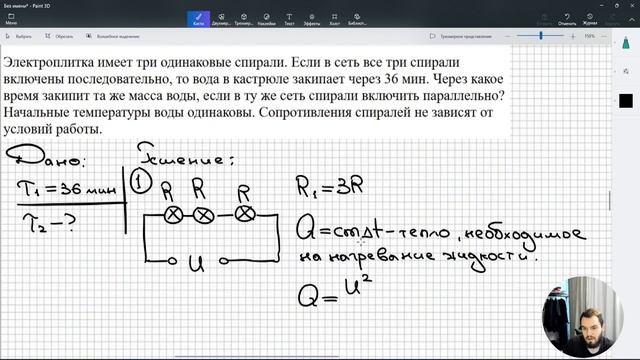This screenshot has height=360, width=640.
Task: Open the Холст canvas tab
Action: coord(334,19)
